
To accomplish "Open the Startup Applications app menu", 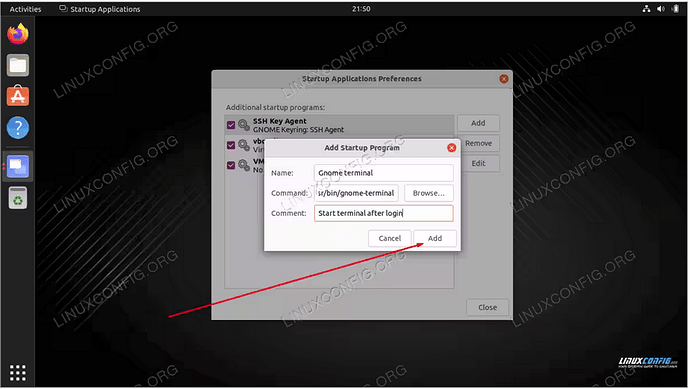I will pyautogui.click(x=100, y=9).
